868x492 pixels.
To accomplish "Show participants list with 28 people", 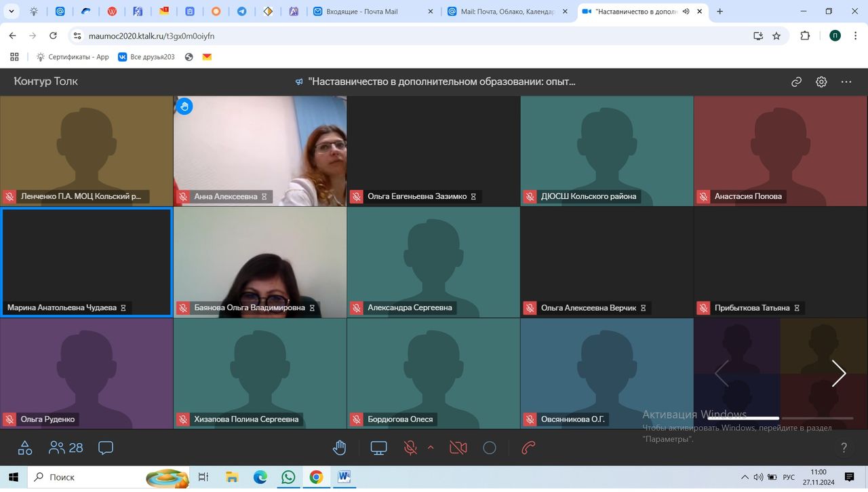I will (66, 448).
